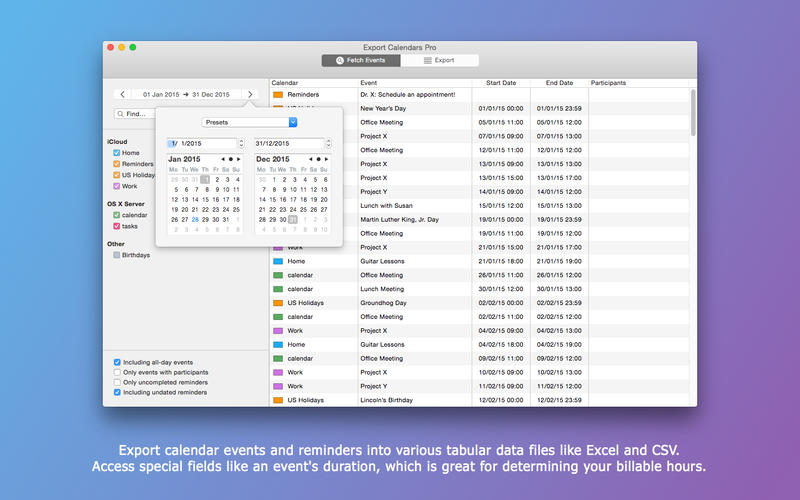Advance to the next date range
This screenshot has width=800, height=500.
[250, 94]
